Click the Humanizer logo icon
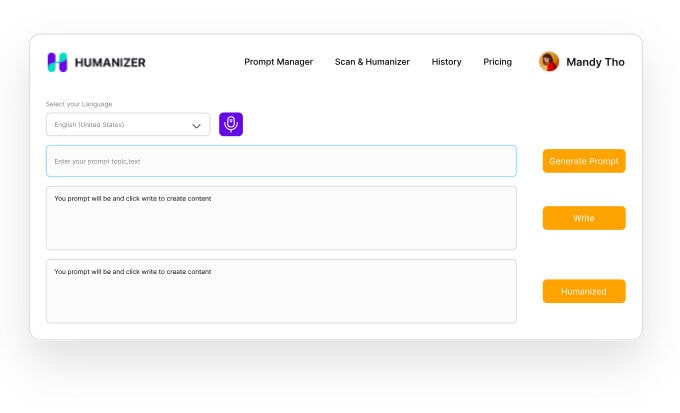The height and width of the screenshot is (413, 680). [x=57, y=62]
